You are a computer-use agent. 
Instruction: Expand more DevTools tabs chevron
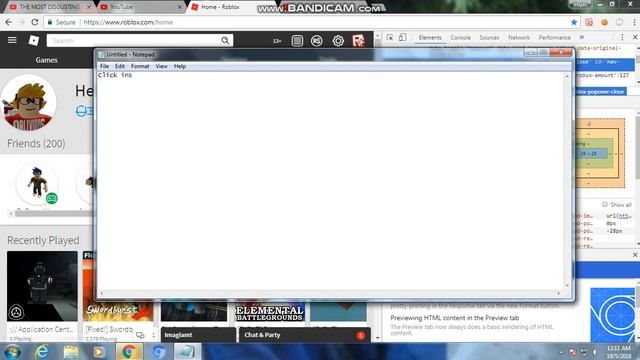tap(582, 37)
